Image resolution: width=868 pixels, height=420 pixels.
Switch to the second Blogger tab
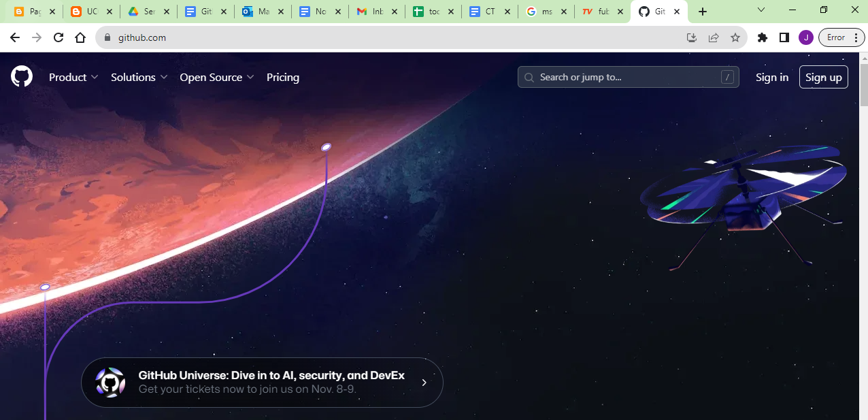[92, 12]
